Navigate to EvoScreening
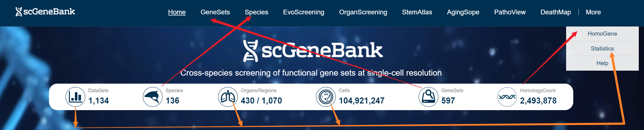Screen dimensions: 644x130 point(304,12)
